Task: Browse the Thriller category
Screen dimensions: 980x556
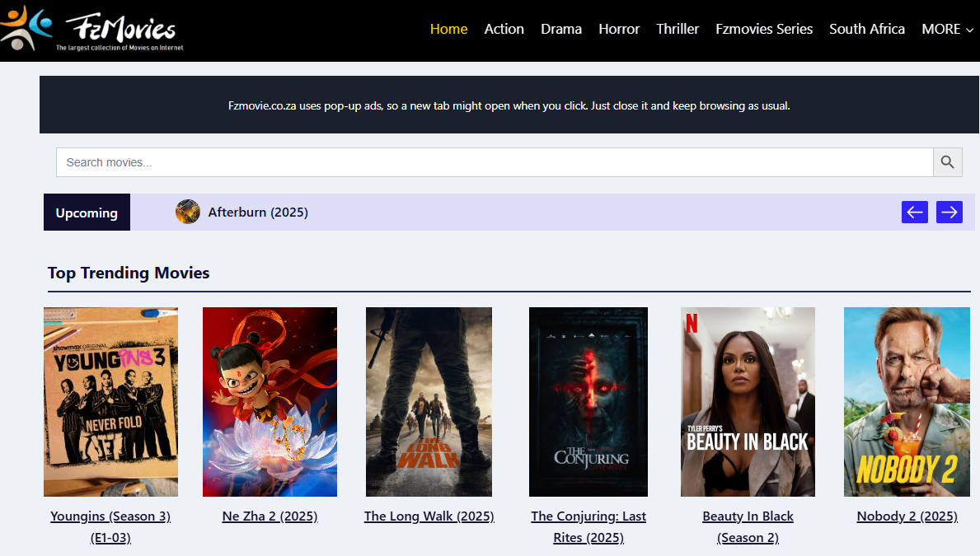Action: tap(678, 29)
